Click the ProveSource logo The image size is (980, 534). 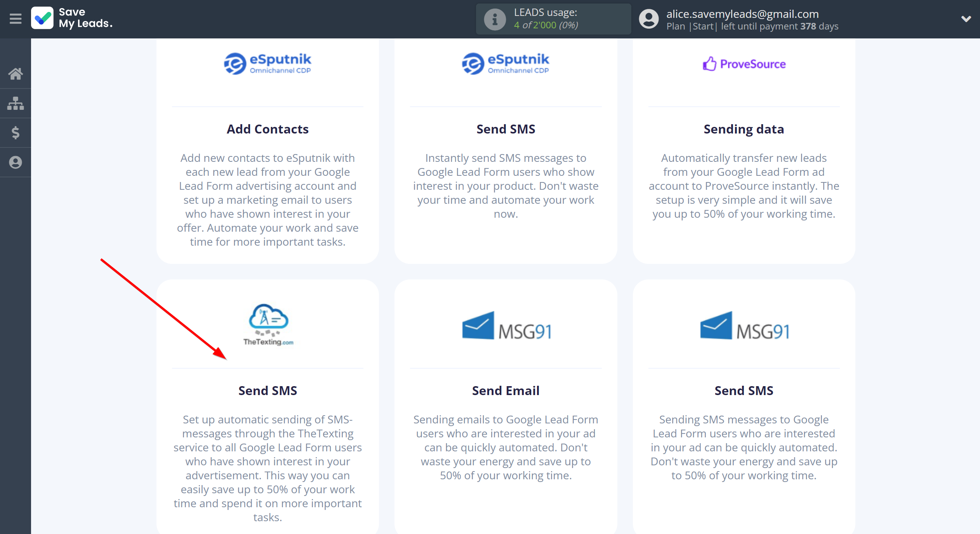click(744, 64)
